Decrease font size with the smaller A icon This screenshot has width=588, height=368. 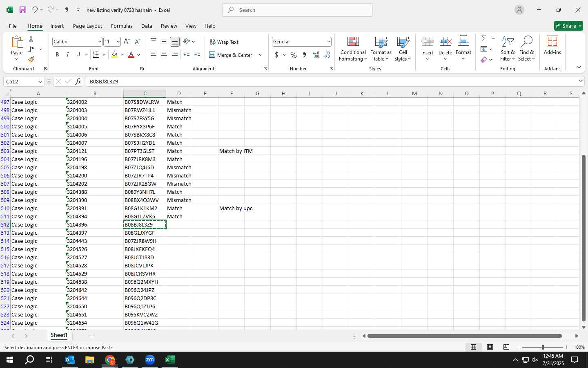pos(137,42)
